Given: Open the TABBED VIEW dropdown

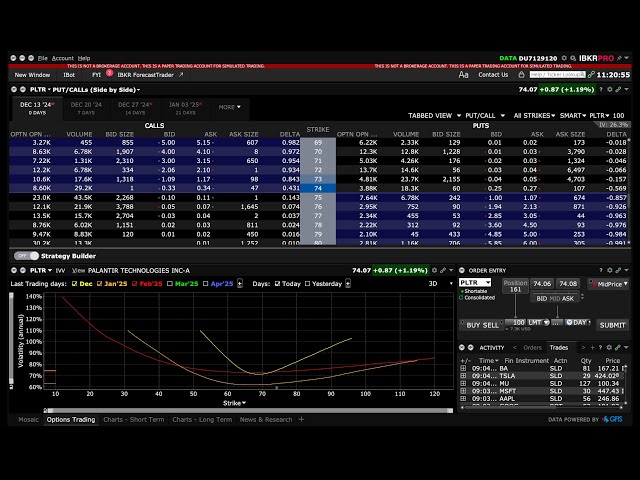Looking at the screenshot, I should [x=434, y=116].
